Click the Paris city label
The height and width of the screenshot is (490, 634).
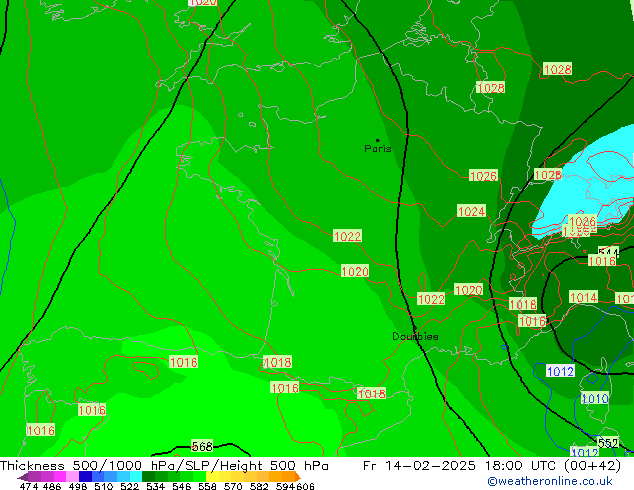tap(378, 149)
